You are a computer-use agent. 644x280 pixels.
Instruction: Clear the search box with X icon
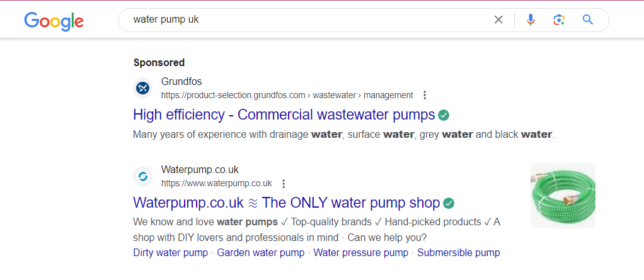[498, 20]
